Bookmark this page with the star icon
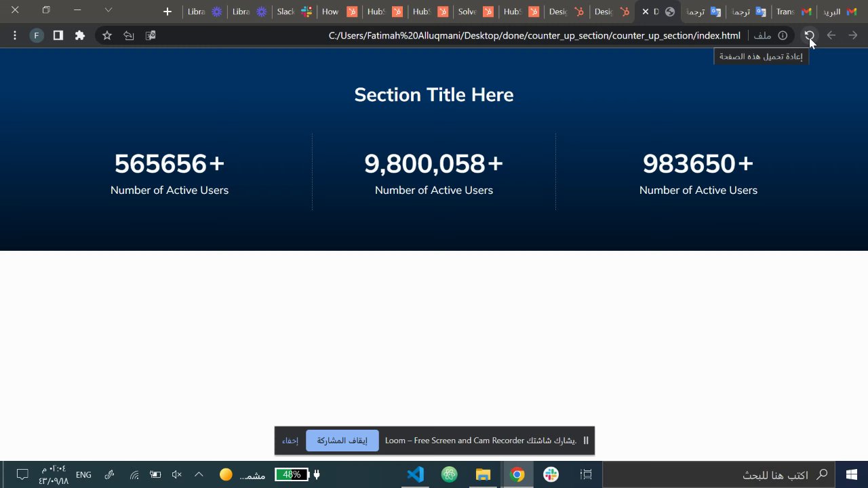 coord(107,35)
